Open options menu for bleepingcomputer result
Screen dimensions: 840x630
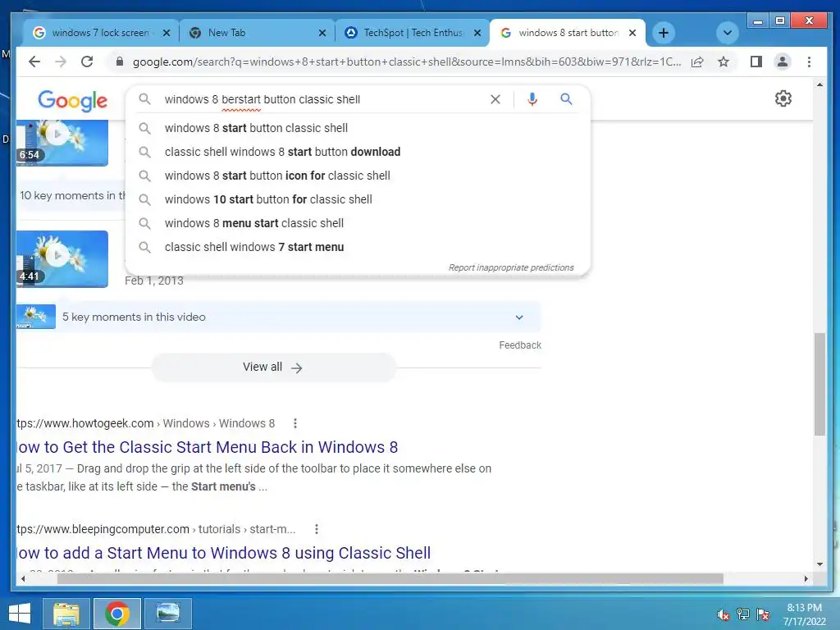click(317, 529)
